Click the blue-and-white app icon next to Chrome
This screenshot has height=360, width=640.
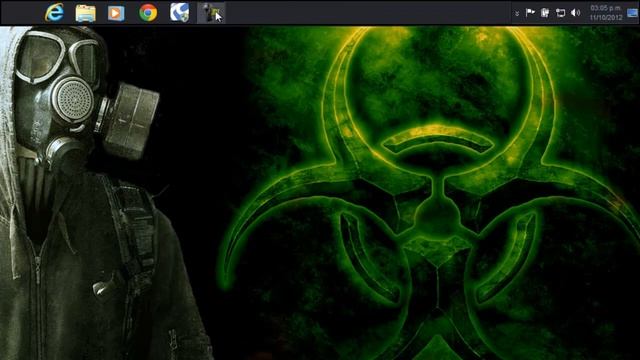click(180, 12)
